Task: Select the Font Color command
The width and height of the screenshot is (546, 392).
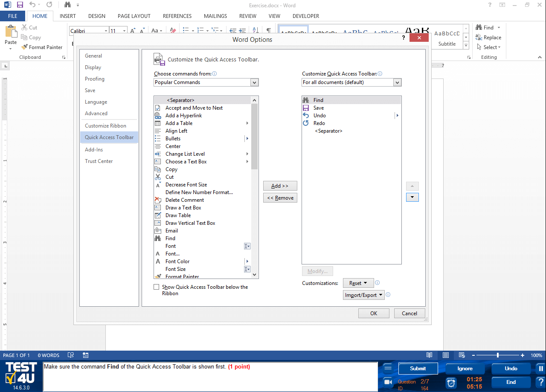Action: 203,261
